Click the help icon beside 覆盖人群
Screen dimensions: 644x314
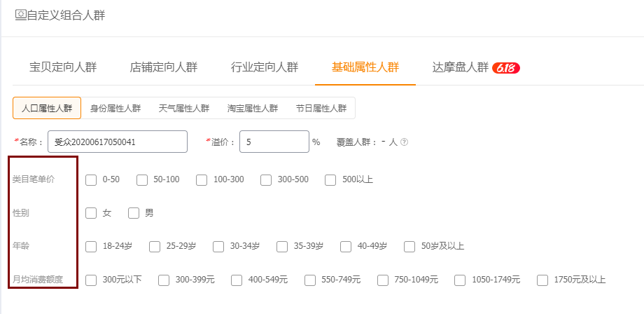click(404, 142)
